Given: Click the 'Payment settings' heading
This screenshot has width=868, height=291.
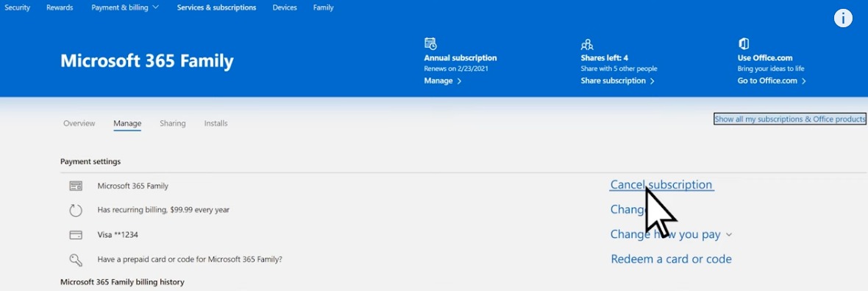Looking at the screenshot, I should [90, 162].
